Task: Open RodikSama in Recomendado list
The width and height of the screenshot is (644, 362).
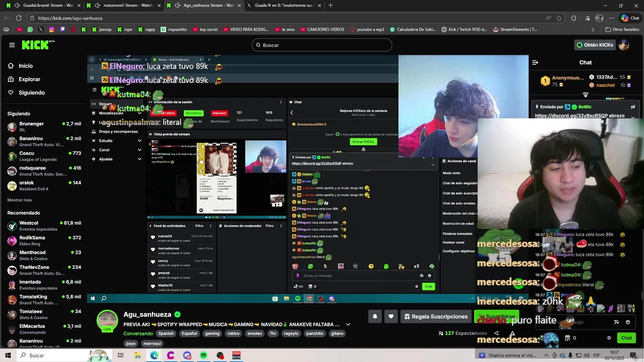Action: (x=44, y=240)
